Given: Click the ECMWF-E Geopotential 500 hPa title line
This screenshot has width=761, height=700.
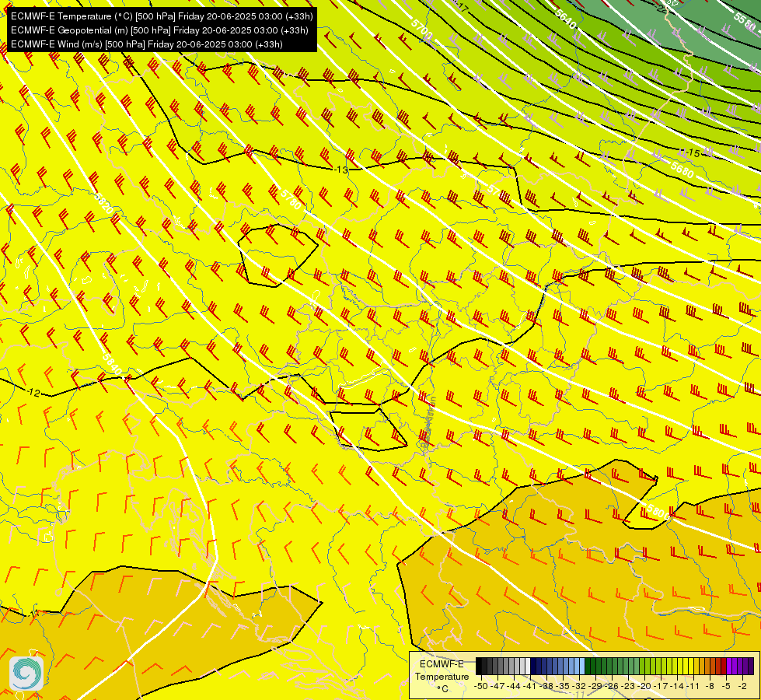Looking at the screenshot, I should [x=159, y=30].
